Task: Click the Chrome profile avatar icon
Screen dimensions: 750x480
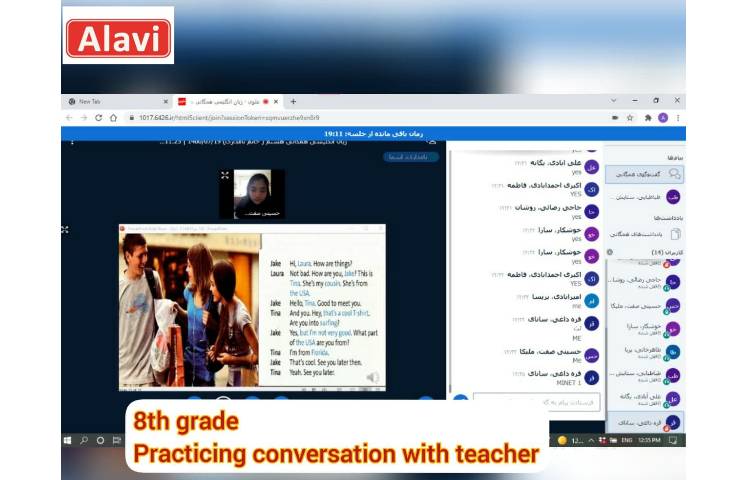Action: pos(662,117)
